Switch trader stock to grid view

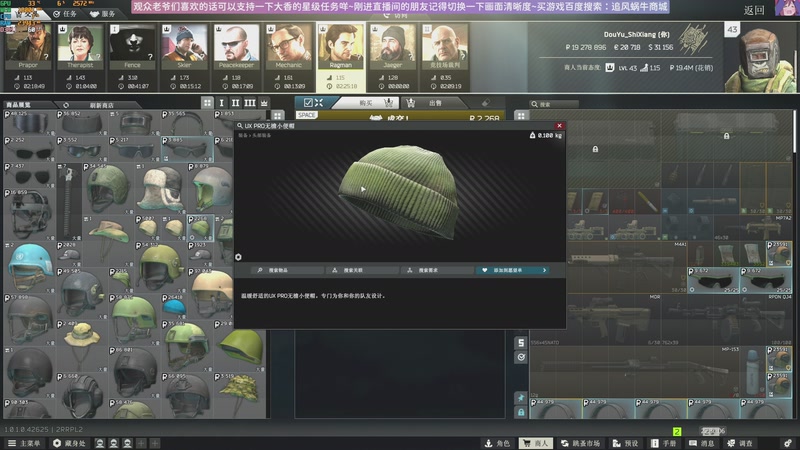[x=207, y=103]
